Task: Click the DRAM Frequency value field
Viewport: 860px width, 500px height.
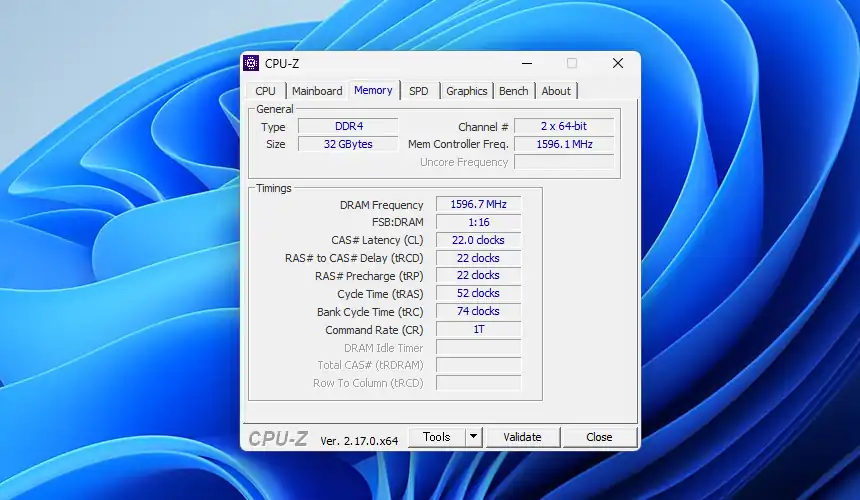Action: tap(478, 205)
